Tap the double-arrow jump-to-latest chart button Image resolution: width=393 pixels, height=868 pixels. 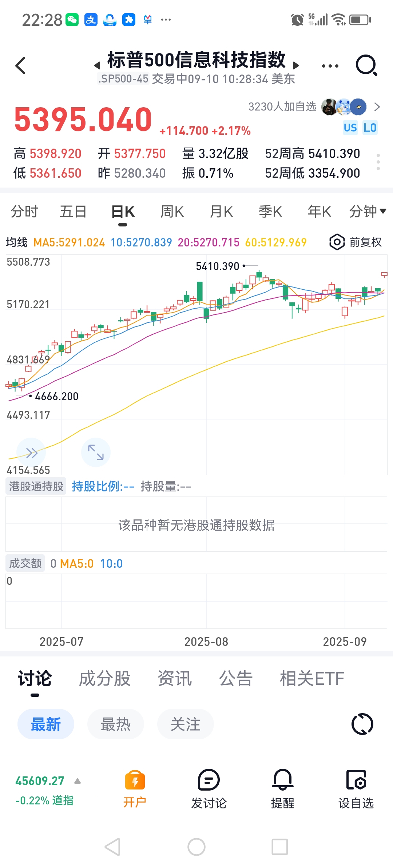(x=31, y=453)
